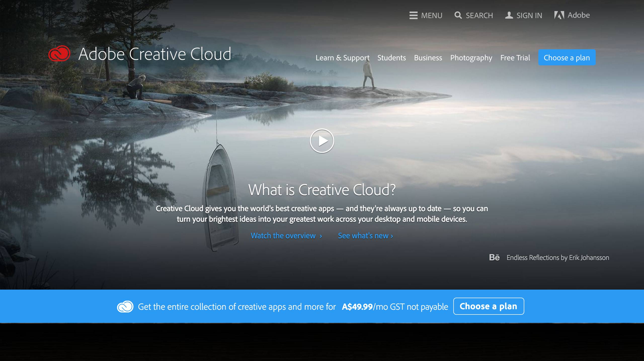Click Endless Reflections by Erik Johansson credit
Screen dimensions: 644x361
point(558,258)
